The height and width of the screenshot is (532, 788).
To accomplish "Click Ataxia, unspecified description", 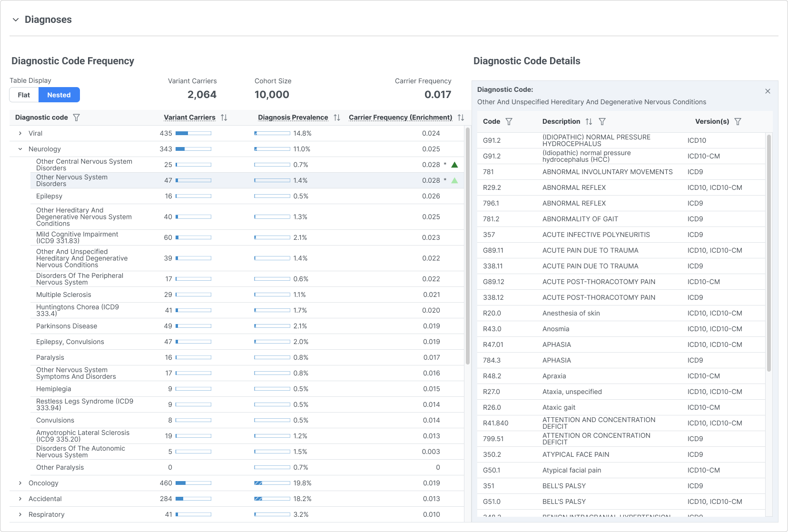I will coord(572,392).
